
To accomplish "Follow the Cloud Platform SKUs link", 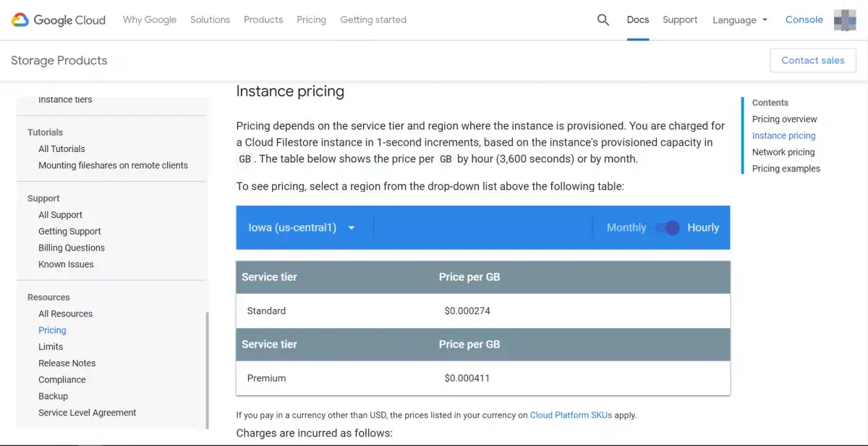I will click(571, 416).
